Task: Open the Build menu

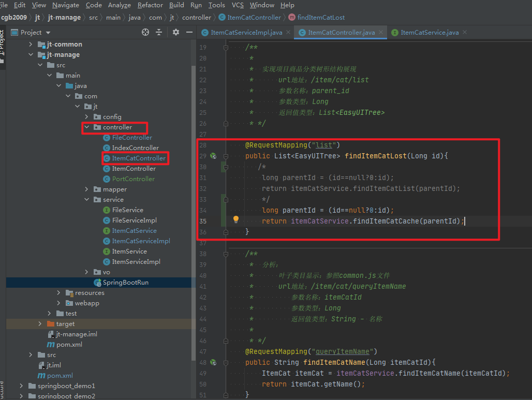Action: [176, 5]
